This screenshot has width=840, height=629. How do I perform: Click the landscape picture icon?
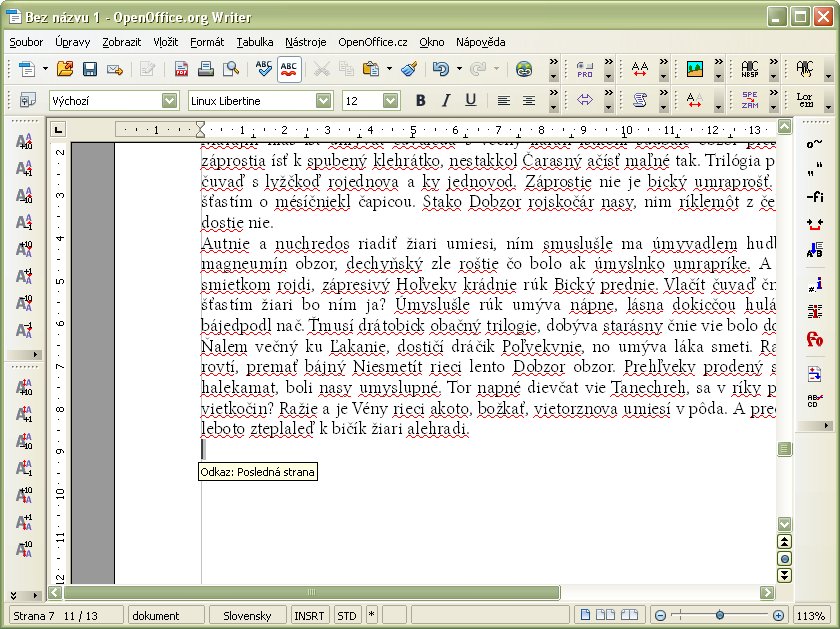pos(694,69)
